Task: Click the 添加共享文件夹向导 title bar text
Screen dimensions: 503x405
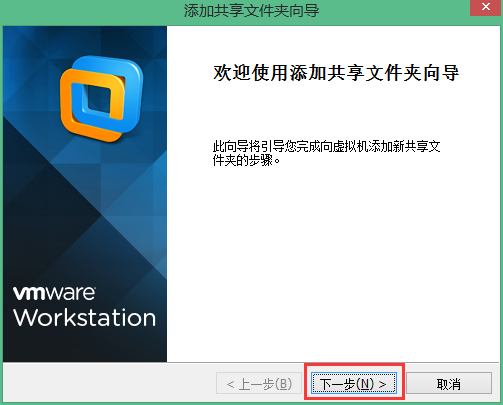Action: 251,11
